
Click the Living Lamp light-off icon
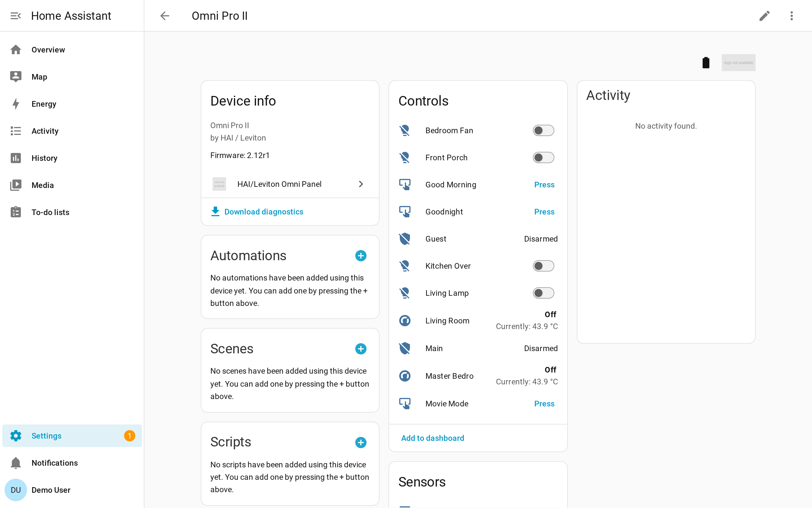point(405,293)
